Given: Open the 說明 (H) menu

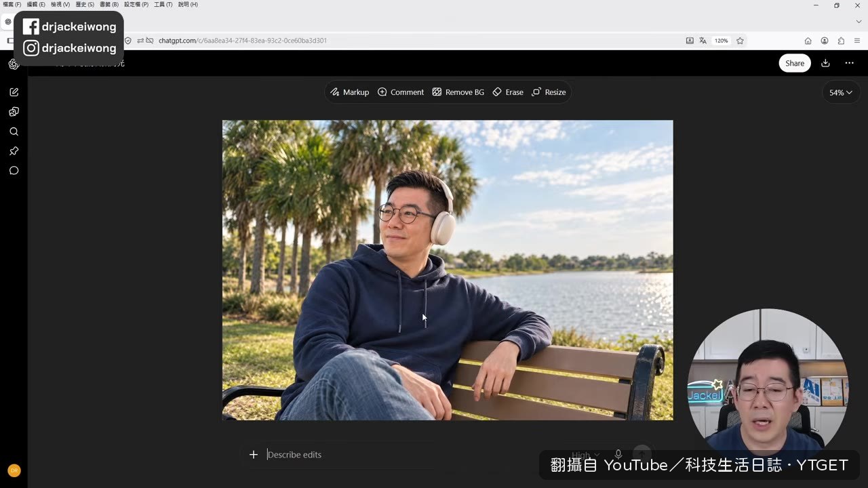Looking at the screenshot, I should click(x=188, y=5).
